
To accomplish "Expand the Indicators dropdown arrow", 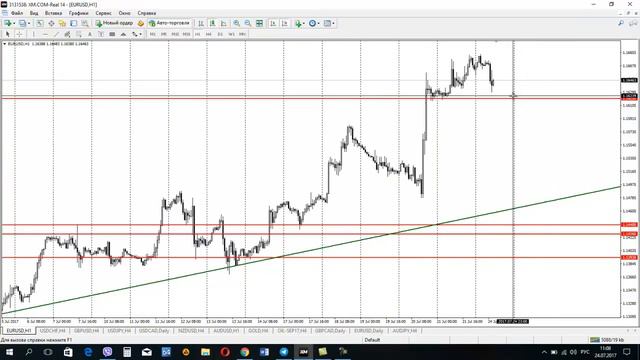I will 304,23.
